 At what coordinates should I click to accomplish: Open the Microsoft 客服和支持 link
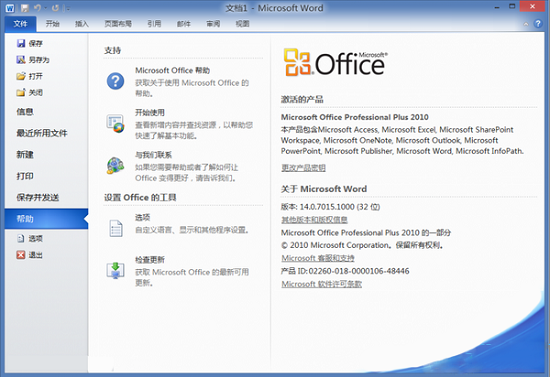318,258
